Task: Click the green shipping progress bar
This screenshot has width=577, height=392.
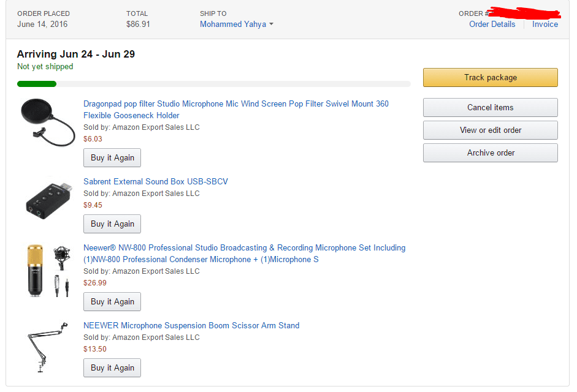Action: tap(37, 84)
